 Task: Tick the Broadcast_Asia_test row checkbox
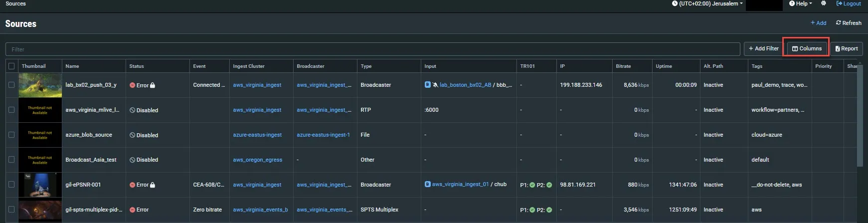11,160
